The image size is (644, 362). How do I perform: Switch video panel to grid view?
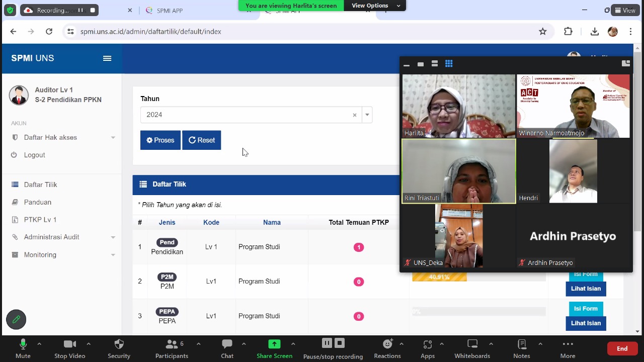(449, 64)
